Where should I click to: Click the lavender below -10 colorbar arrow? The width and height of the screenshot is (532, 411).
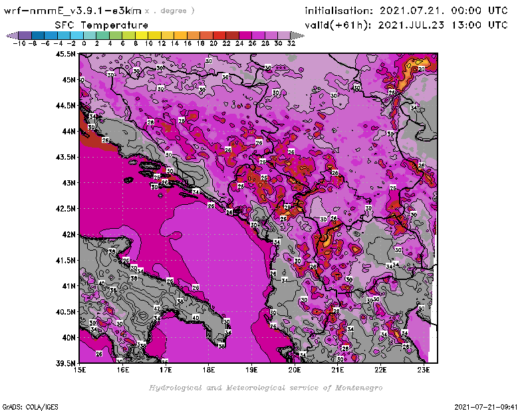tap(12, 35)
